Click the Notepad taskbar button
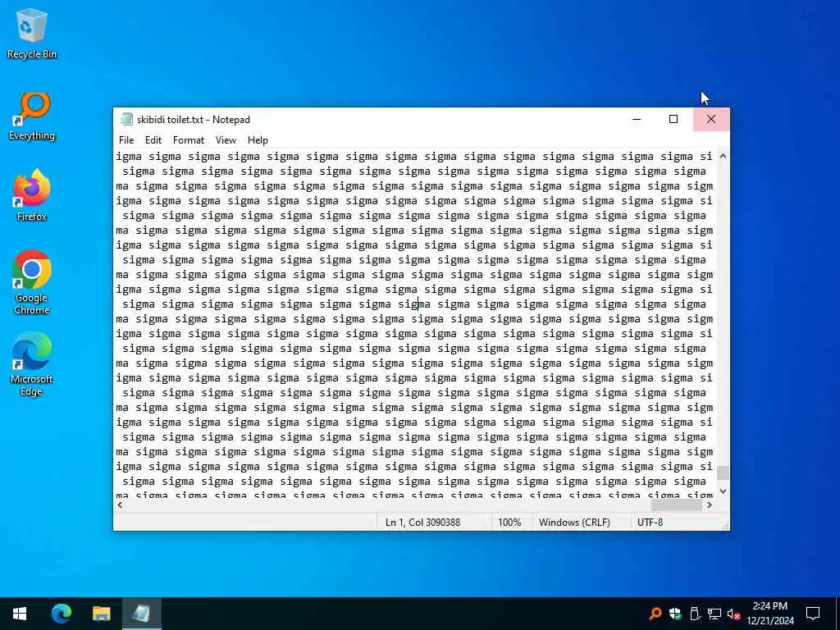 pyautogui.click(x=141, y=614)
